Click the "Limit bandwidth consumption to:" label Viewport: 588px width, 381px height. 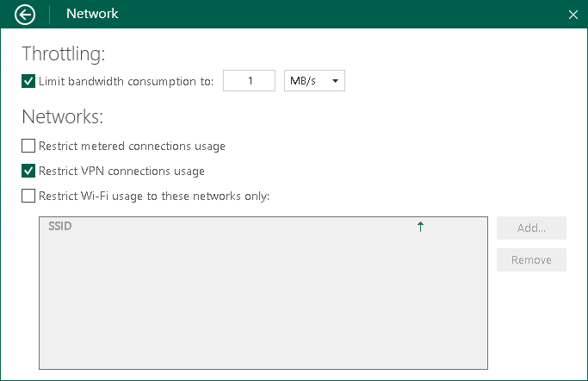pos(126,81)
